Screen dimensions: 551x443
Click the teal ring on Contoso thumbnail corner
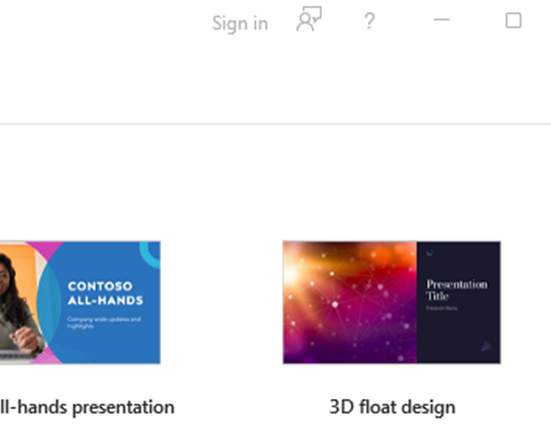tap(150, 253)
